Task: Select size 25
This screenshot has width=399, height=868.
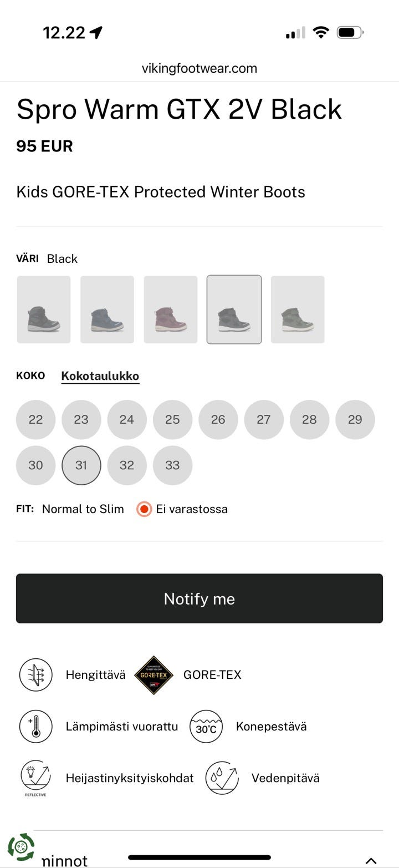Action: 172,420
